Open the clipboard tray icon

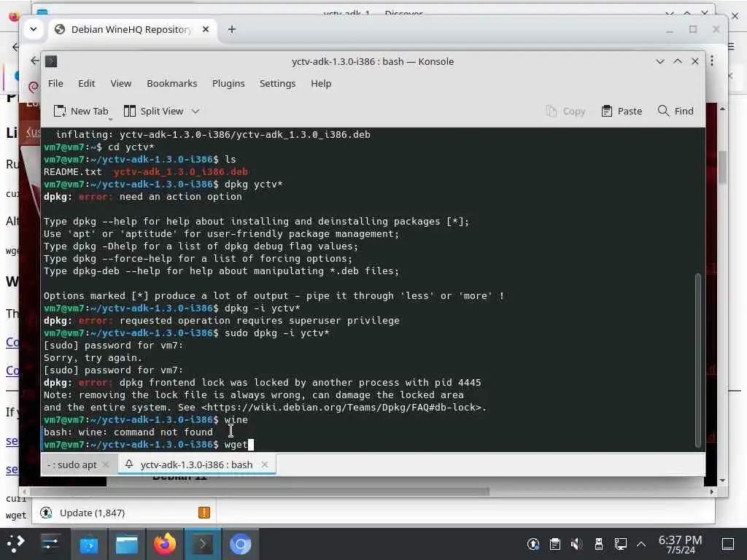point(555,544)
